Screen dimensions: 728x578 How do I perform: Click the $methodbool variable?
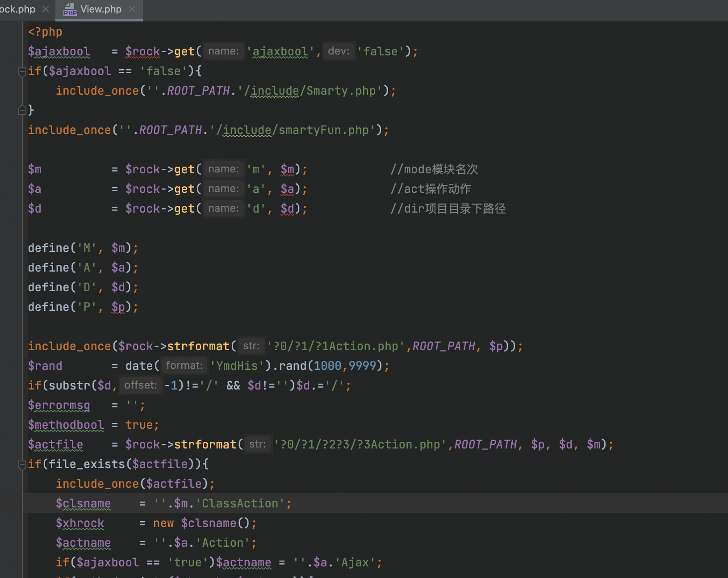[66, 425]
